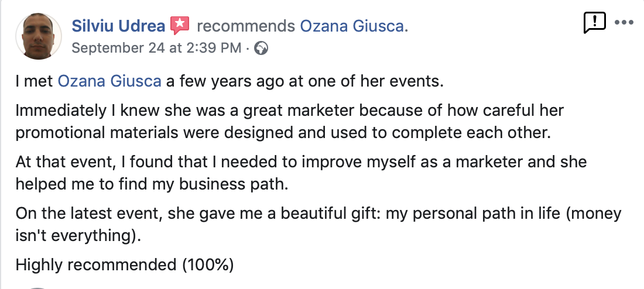Click the word 'recommends' in the header

coord(245,26)
